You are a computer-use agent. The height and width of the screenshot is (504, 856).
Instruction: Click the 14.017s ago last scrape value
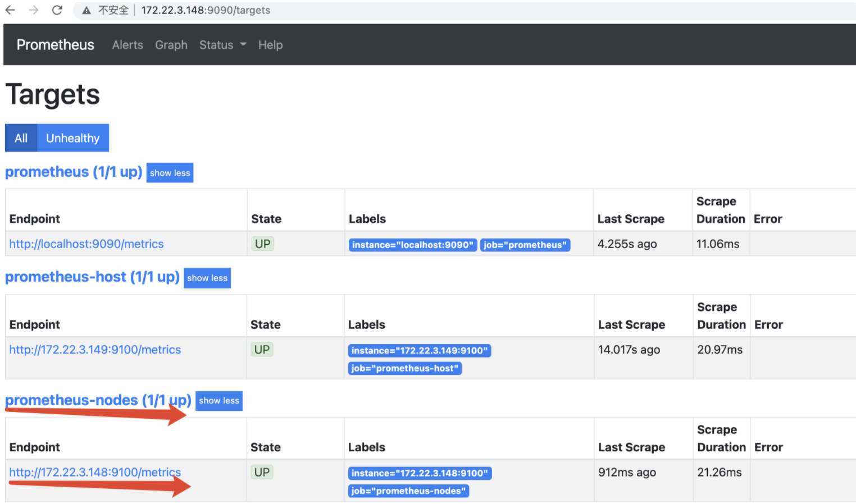[629, 350]
